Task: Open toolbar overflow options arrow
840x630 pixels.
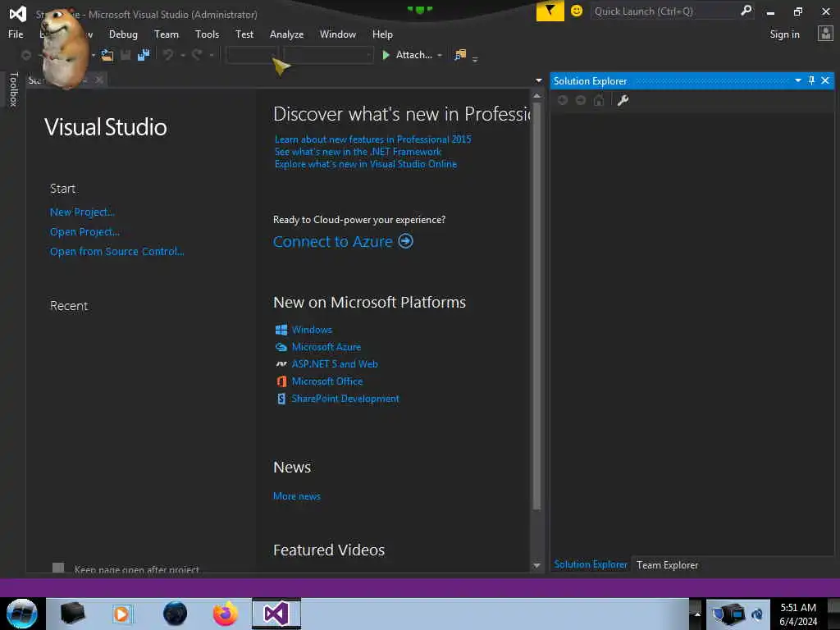Action: pyautogui.click(x=475, y=59)
